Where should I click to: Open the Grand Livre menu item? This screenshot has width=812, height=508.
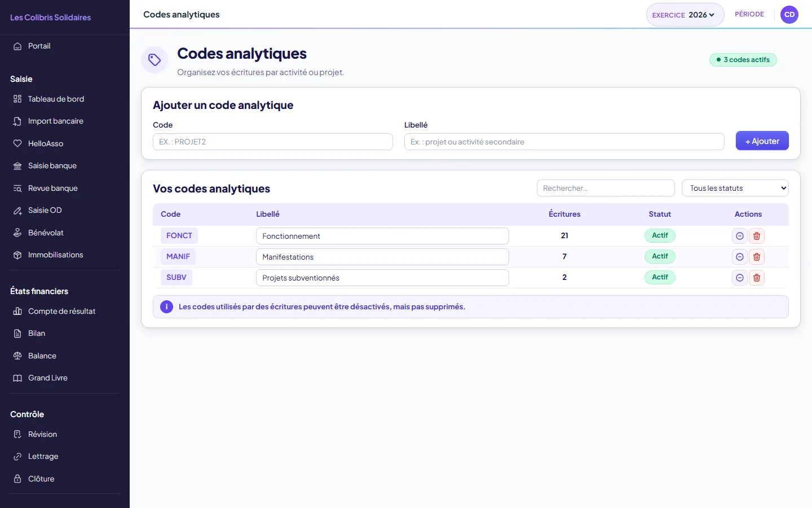point(65,378)
